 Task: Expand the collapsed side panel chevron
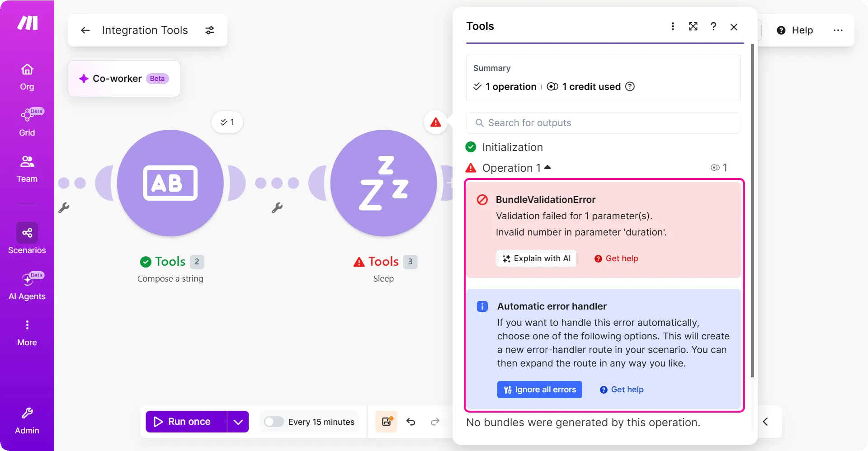click(x=765, y=422)
